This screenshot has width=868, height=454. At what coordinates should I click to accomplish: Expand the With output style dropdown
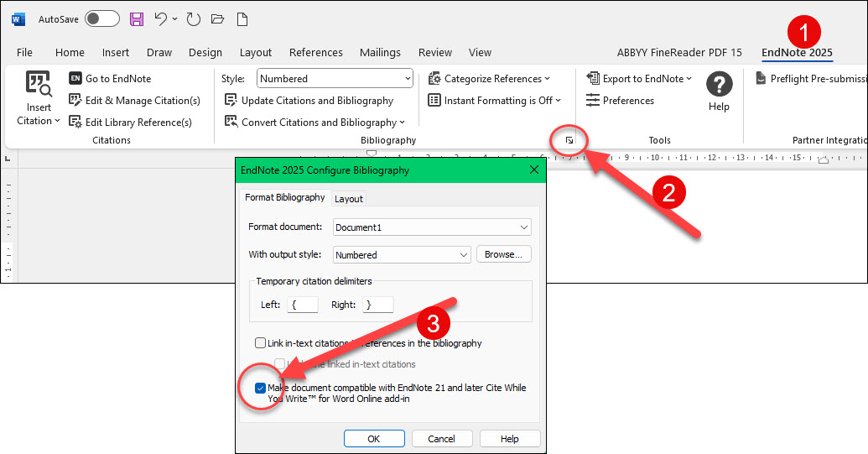tap(464, 255)
